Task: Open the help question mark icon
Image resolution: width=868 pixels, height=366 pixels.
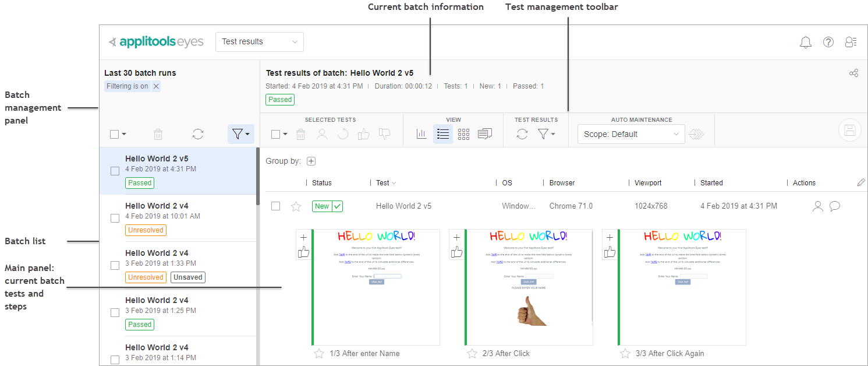Action: point(828,42)
